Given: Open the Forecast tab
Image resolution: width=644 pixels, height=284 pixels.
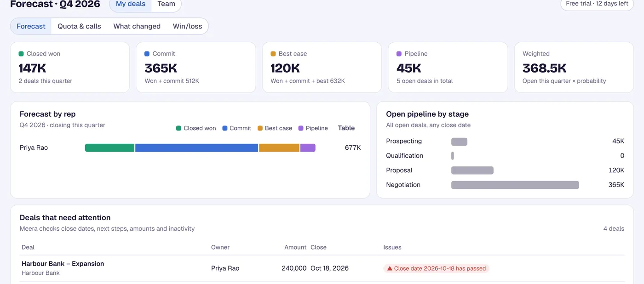Looking at the screenshot, I should [31, 26].
